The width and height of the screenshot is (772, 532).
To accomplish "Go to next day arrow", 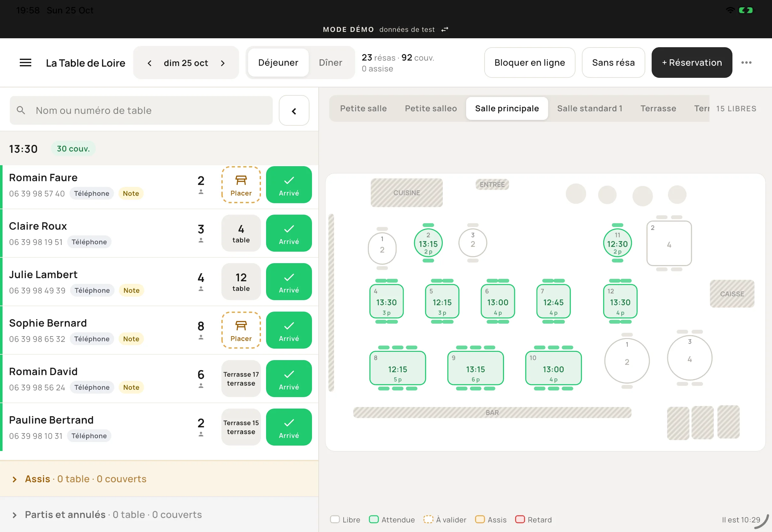I will pyautogui.click(x=223, y=63).
